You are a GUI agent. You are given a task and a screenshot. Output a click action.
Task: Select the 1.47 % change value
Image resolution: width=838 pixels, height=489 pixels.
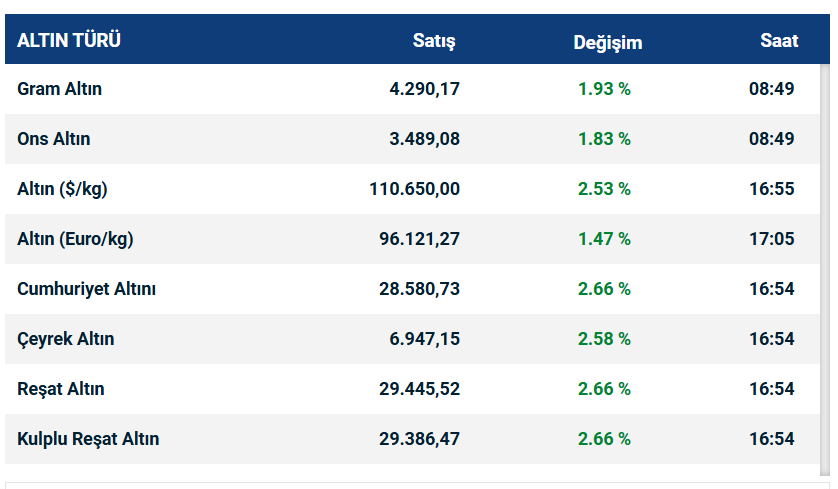click(x=604, y=239)
